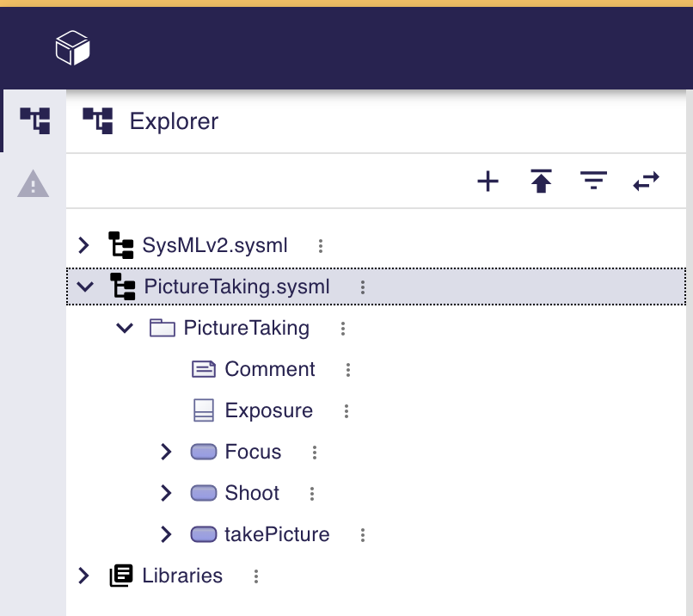Expand the SysMLv2.sysml model

click(83, 245)
